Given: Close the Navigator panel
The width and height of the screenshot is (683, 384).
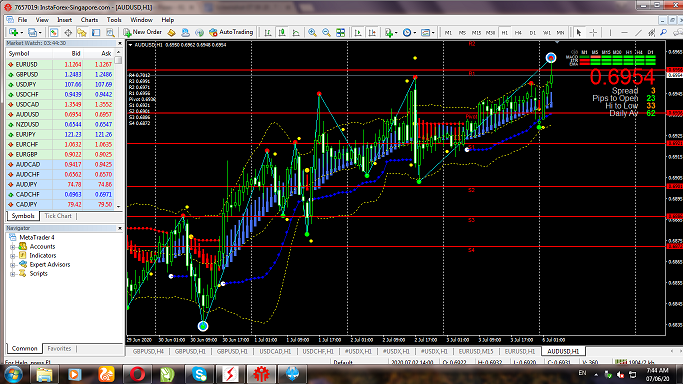Looking at the screenshot, I should [120, 228].
